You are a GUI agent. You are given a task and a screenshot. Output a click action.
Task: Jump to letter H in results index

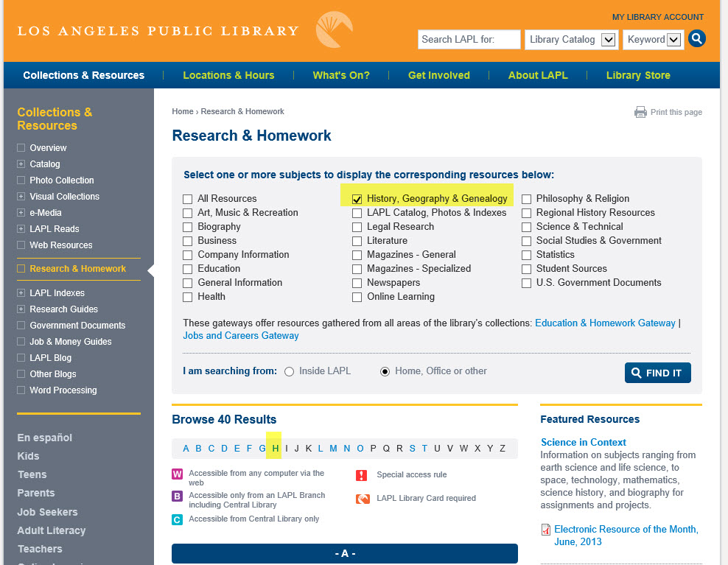276,449
